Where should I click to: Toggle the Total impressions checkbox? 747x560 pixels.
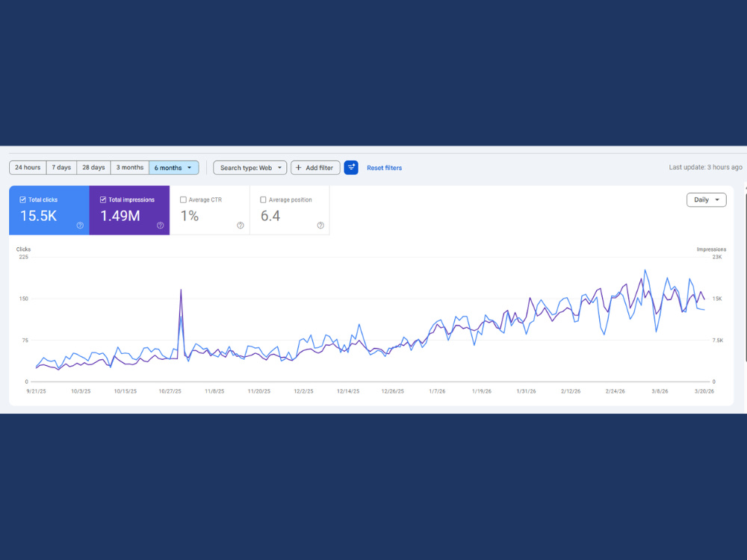103,200
